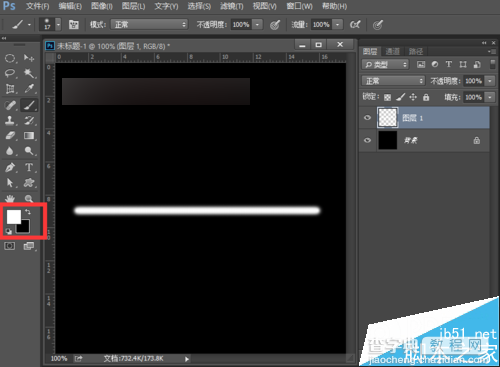Switch layer filtering on or off

point(492,64)
